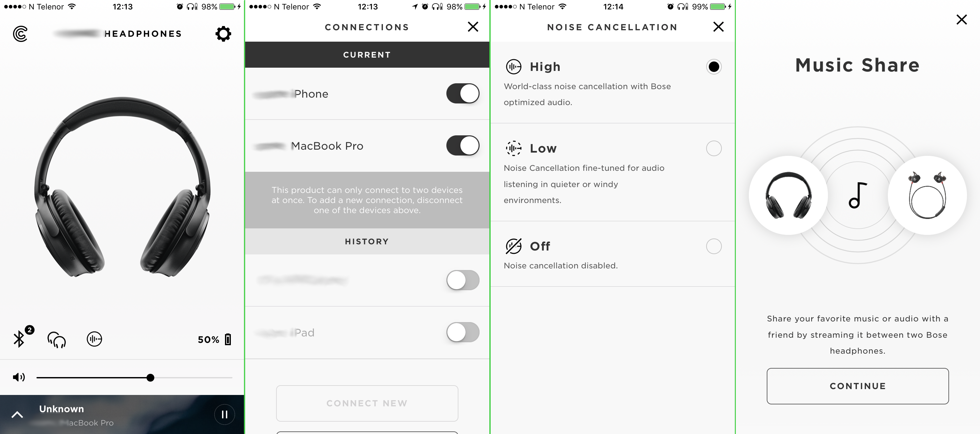The image size is (980, 434).
Task: Click the settings gear icon top right
Action: point(222,34)
